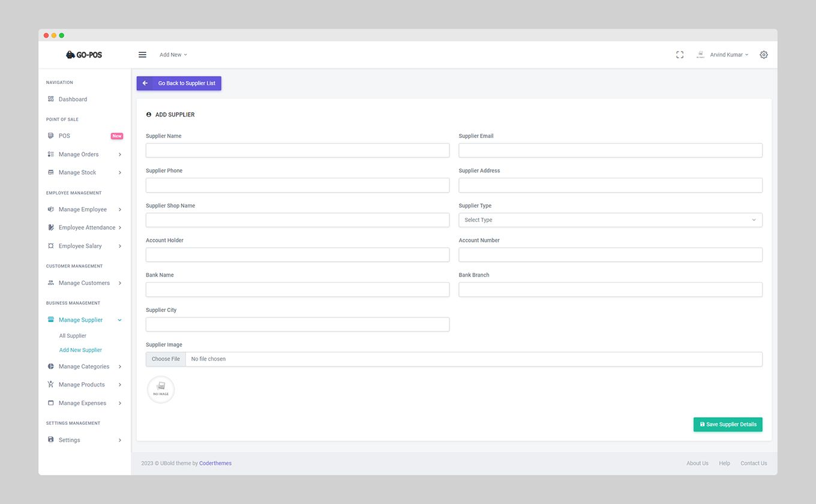The height and width of the screenshot is (504, 816).
Task: Open the Arvind Kumar user menu
Action: (x=728, y=55)
